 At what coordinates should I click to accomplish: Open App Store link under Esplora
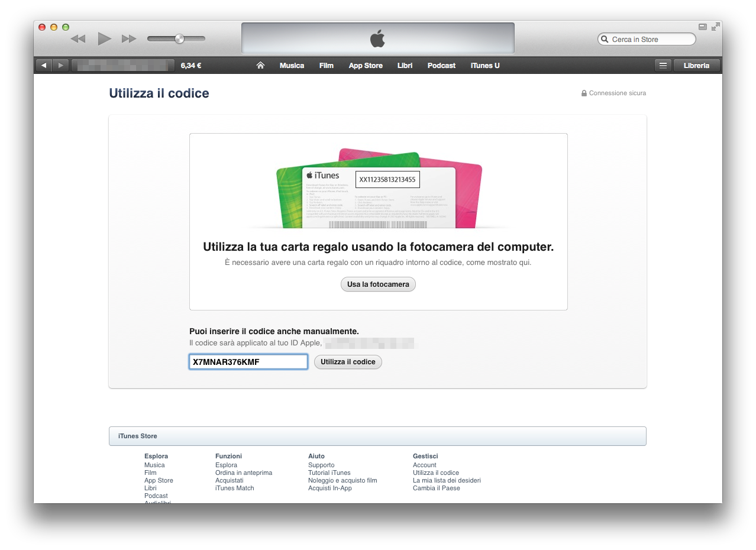pos(159,481)
